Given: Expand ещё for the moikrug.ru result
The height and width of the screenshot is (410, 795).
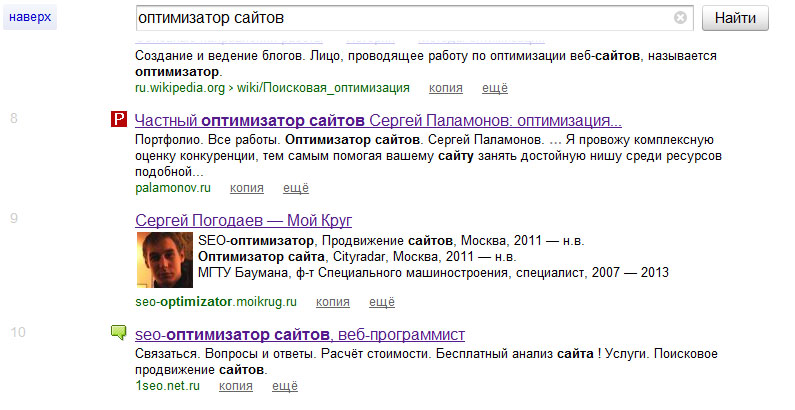Looking at the screenshot, I should click(382, 301).
